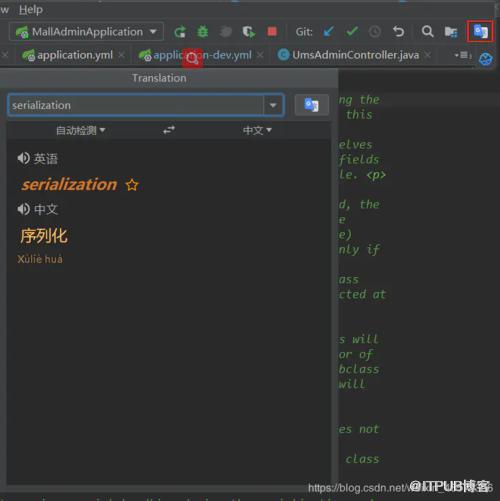The height and width of the screenshot is (501, 500).
Task: Click the Git show history clock icon
Action: click(375, 32)
